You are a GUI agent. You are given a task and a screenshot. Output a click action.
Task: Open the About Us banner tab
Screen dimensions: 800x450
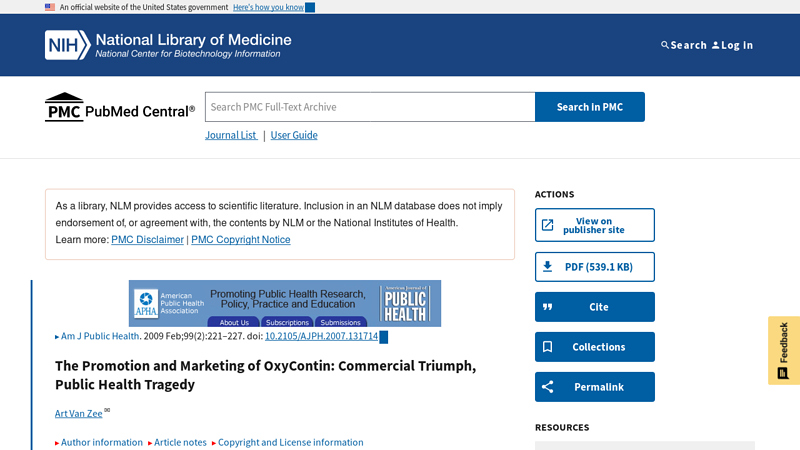[234, 322]
